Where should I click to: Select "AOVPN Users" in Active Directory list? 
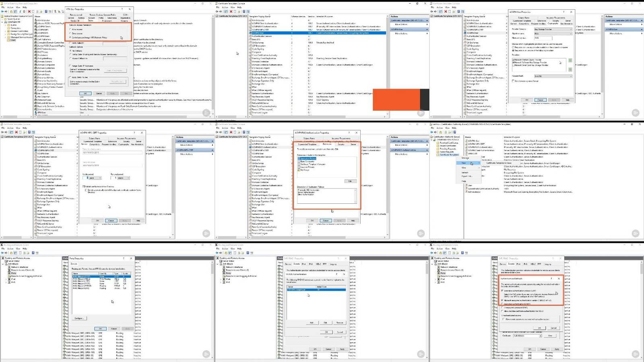pos(43,36)
